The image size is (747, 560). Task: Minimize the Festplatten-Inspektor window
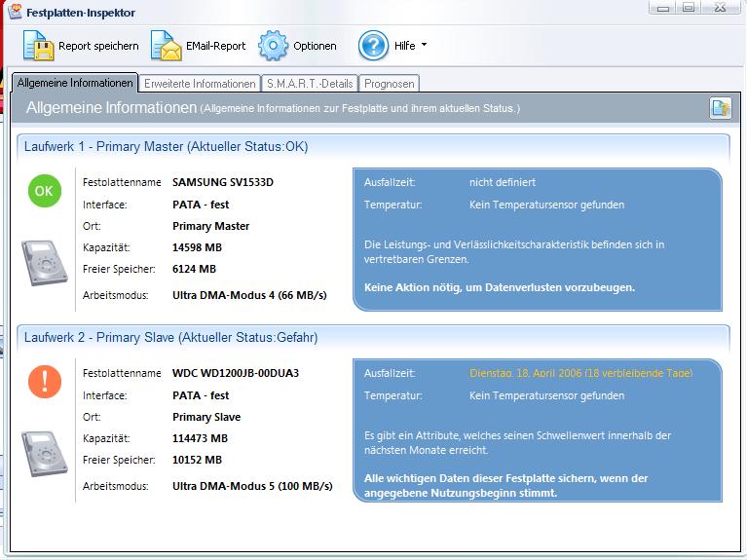tap(662, 8)
